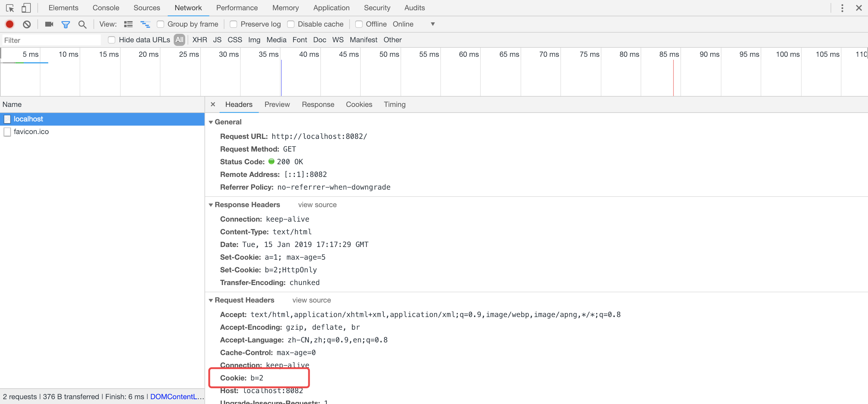Focus the Filter text field

pyautogui.click(x=52, y=40)
